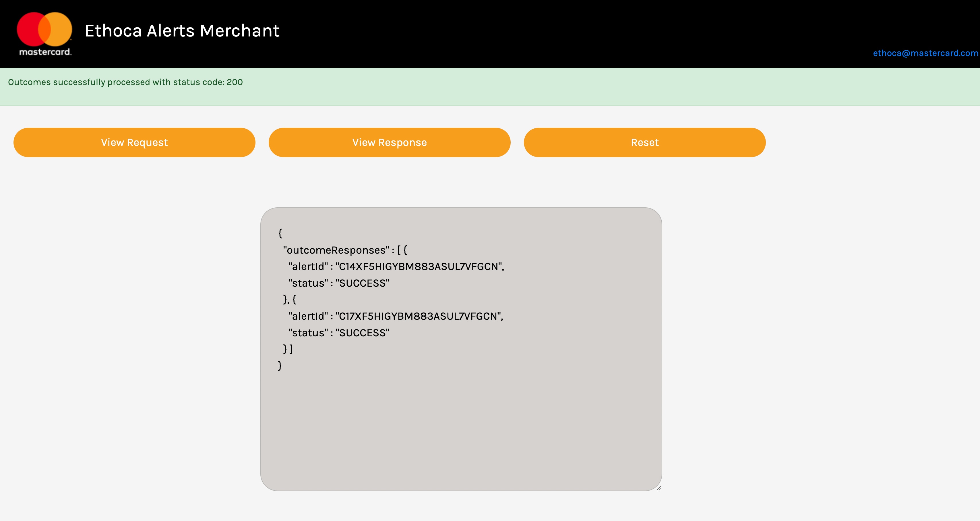The image size is (980, 521).
Task: Click the opening brace line in JSON
Action: click(x=280, y=233)
